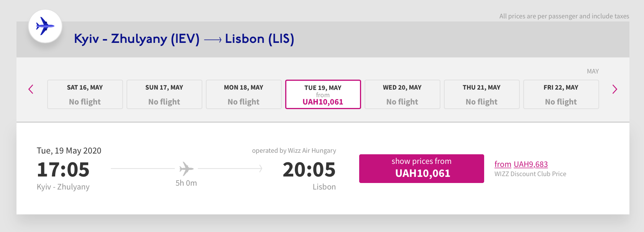The image size is (644, 232).
Task: Select the FRI 22, MAY date tab
Action: 561,94
